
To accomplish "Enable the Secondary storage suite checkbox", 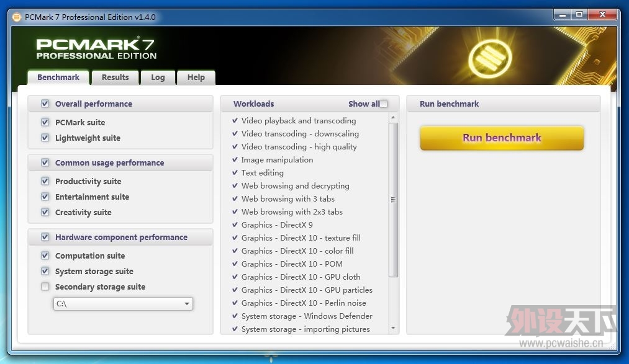I will coord(45,286).
